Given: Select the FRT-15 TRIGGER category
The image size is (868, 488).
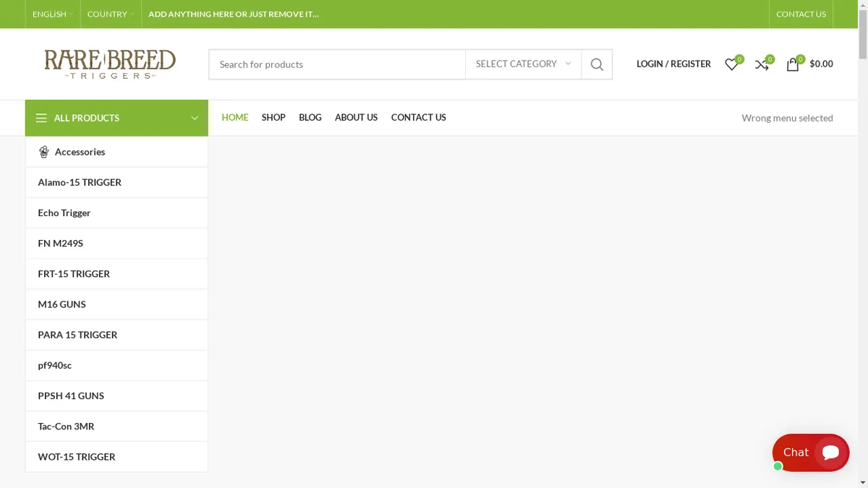Looking at the screenshot, I should (x=116, y=273).
